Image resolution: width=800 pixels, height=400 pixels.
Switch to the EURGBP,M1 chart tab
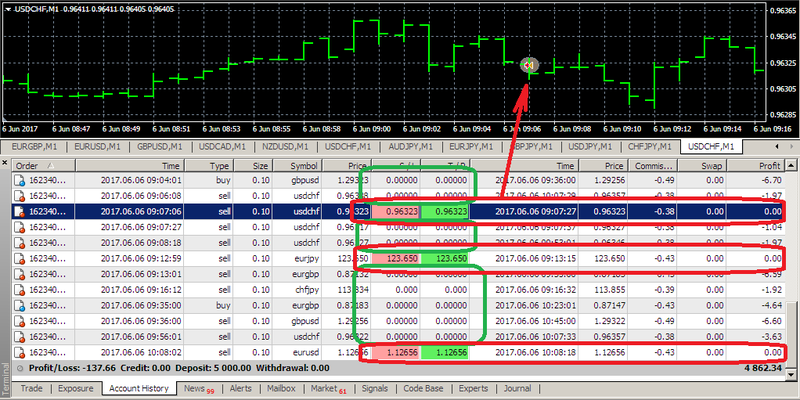(x=34, y=147)
